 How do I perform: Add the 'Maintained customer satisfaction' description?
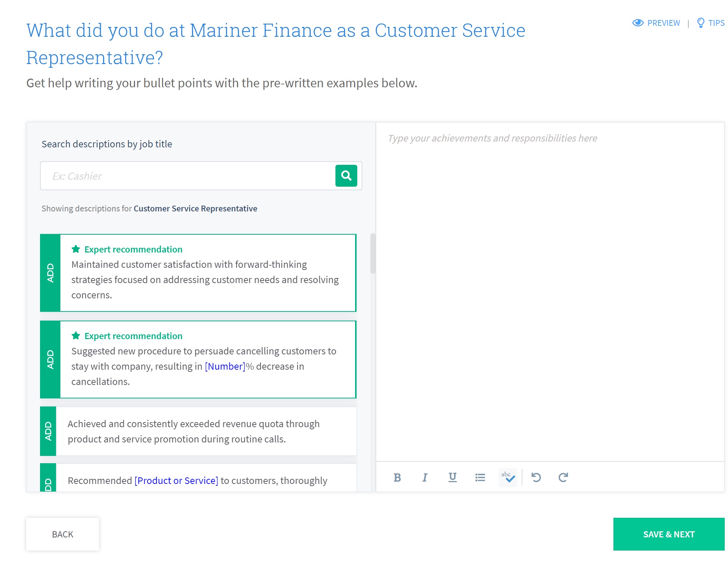pos(50,273)
